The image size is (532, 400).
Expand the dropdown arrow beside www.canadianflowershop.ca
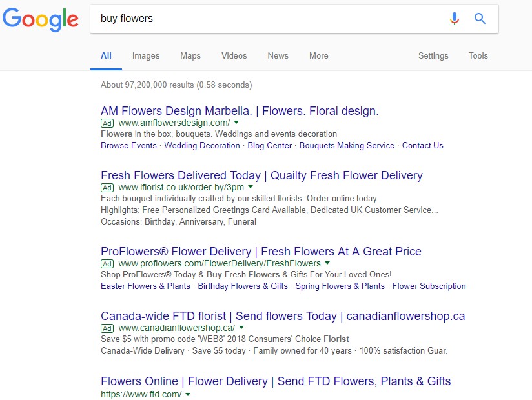(x=241, y=328)
